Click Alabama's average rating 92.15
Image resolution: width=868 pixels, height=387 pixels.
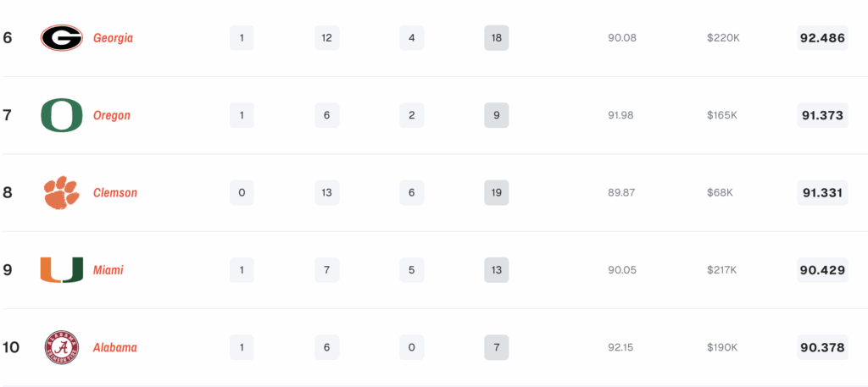[x=620, y=348]
